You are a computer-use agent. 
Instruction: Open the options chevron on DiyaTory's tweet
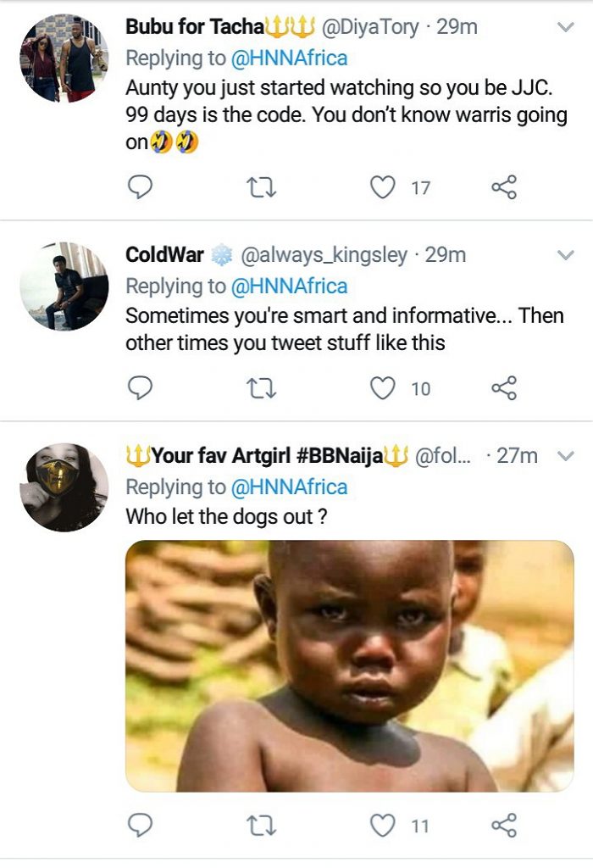tap(565, 27)
